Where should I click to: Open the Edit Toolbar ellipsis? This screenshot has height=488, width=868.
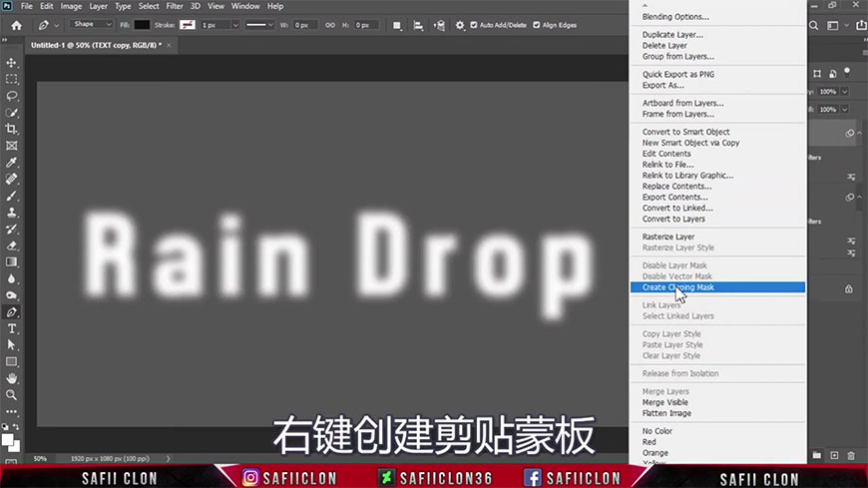(x=11, y=411)
